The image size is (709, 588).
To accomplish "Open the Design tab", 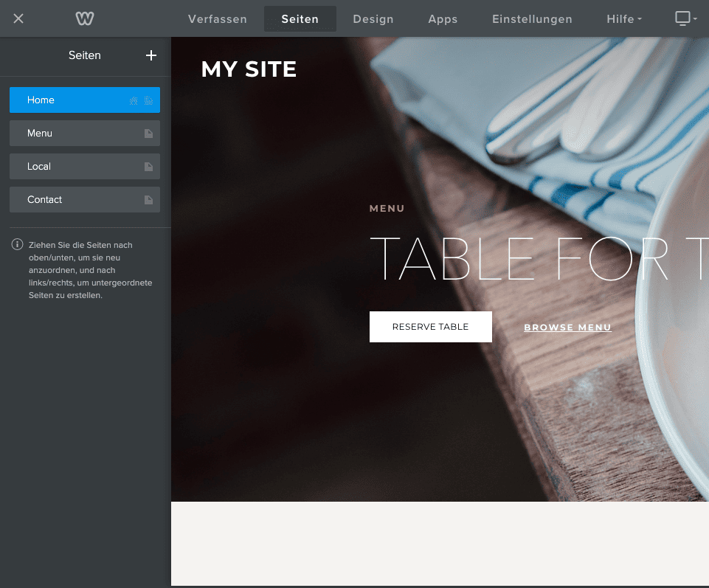I will [373, 19].
